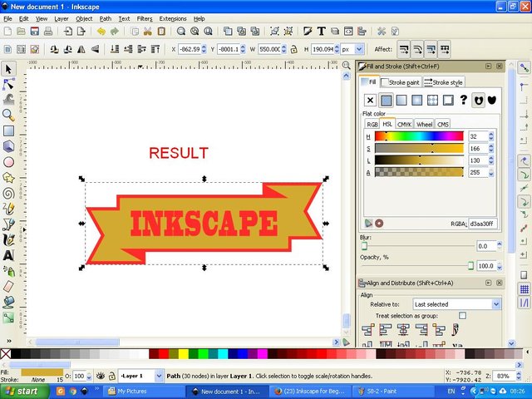
Task: Select the Rectangle tool
Action: coord(8,131)
